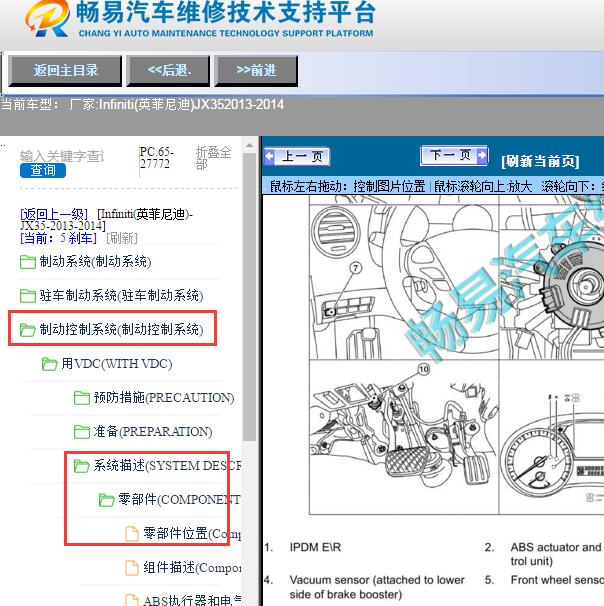Click the 当前车型 Infiniti JX35 text

[142, 104]
